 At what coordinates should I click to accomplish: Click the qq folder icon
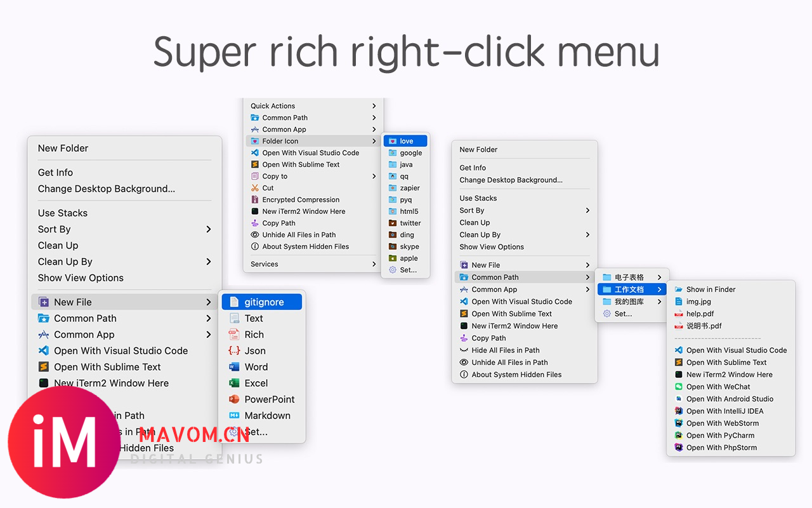click(393, 177)
